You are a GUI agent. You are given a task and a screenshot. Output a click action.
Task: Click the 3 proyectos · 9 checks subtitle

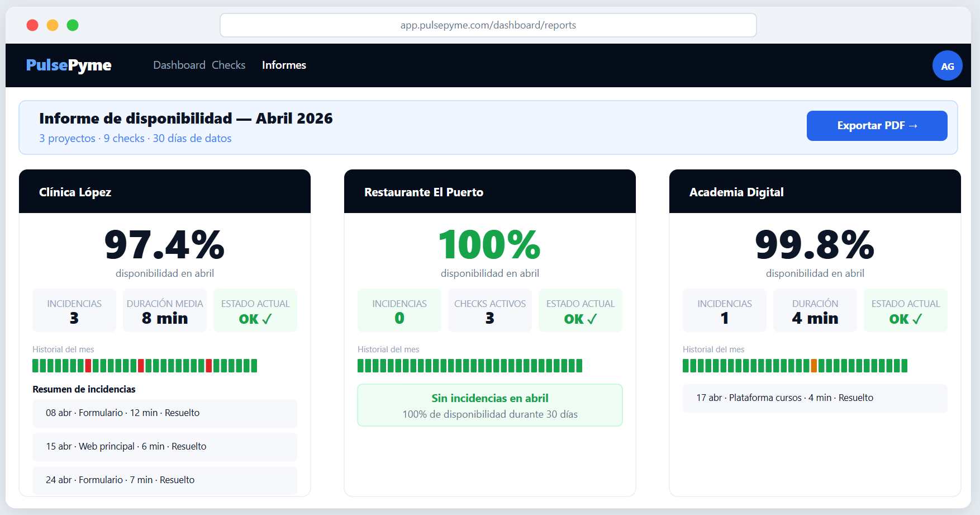pyautogui.click(x=135, y=138)
